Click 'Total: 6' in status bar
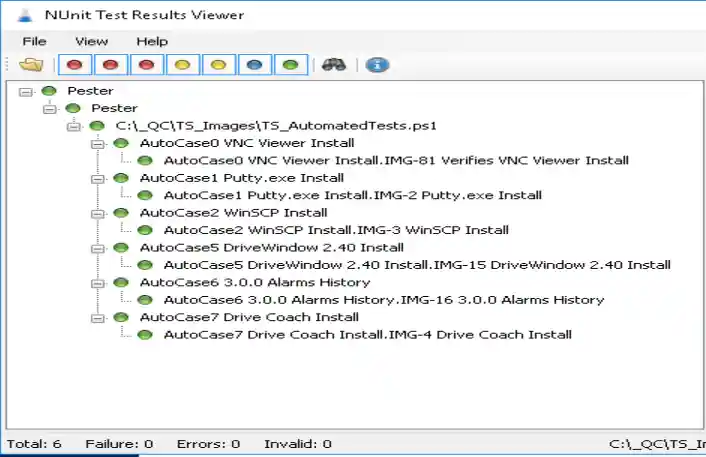Screen dimensions: 706x457 pos(34,444)
